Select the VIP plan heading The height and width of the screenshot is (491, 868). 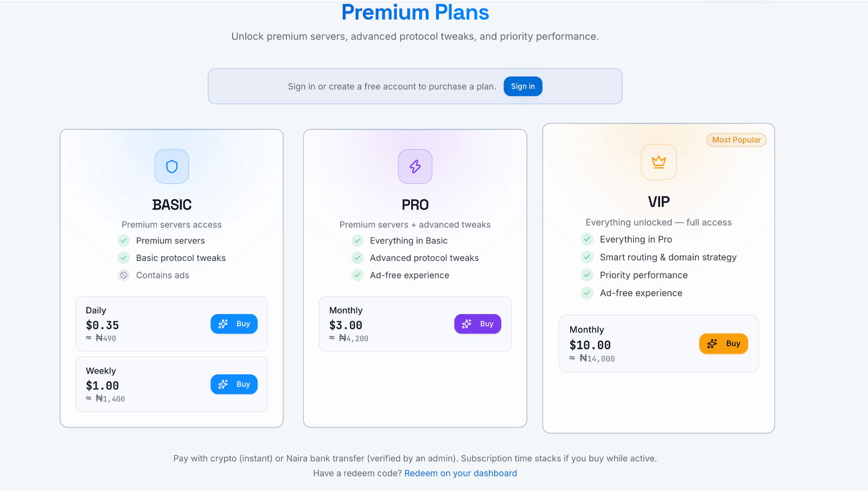pyautogui.click(x=659, y=202)
